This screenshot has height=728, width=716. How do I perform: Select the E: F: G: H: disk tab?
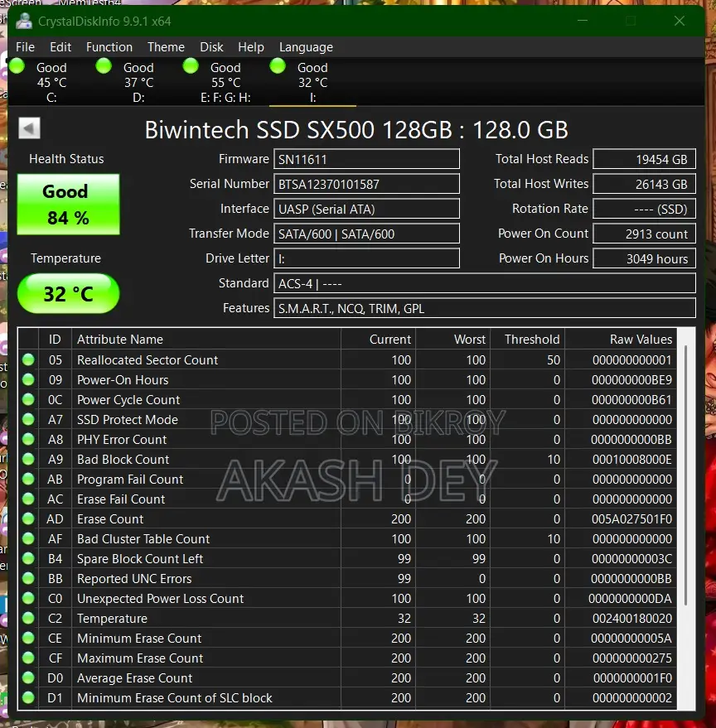(225, 82)
